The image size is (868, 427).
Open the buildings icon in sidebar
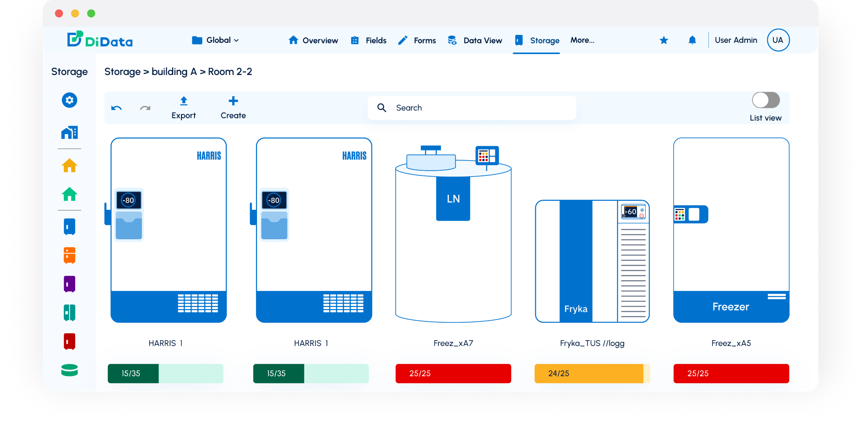click(x=69, y=132)
